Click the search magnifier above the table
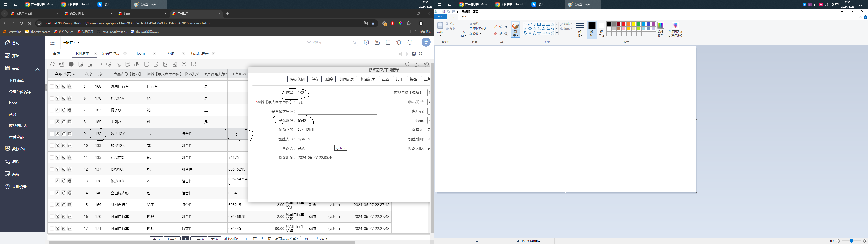The width and height of the screenshot is (868, 244). point(407,64)
